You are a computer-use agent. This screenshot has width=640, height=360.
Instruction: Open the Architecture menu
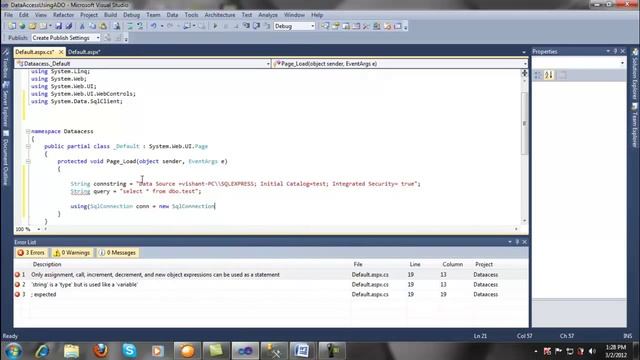pyautogui.click(x=220, y=15)
